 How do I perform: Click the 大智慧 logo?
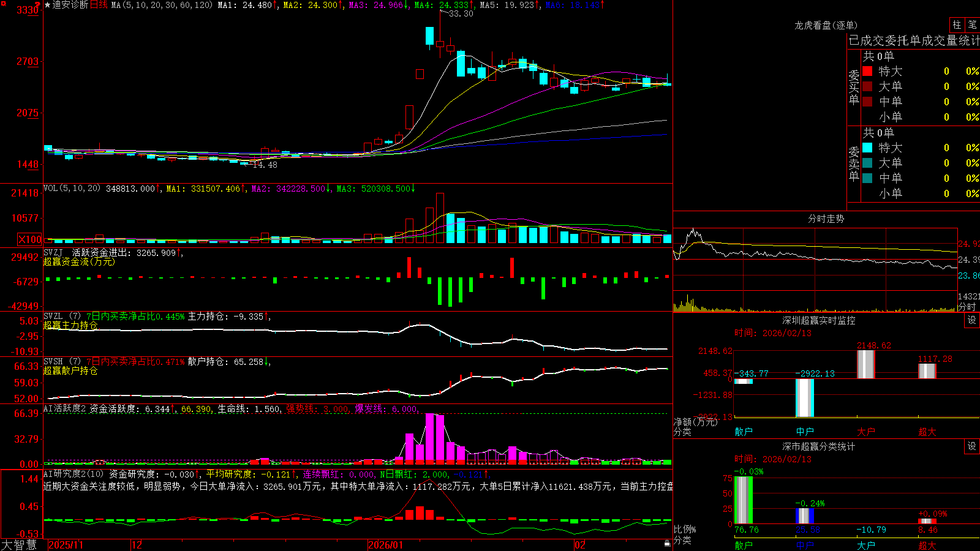click(x=19, y=544)
